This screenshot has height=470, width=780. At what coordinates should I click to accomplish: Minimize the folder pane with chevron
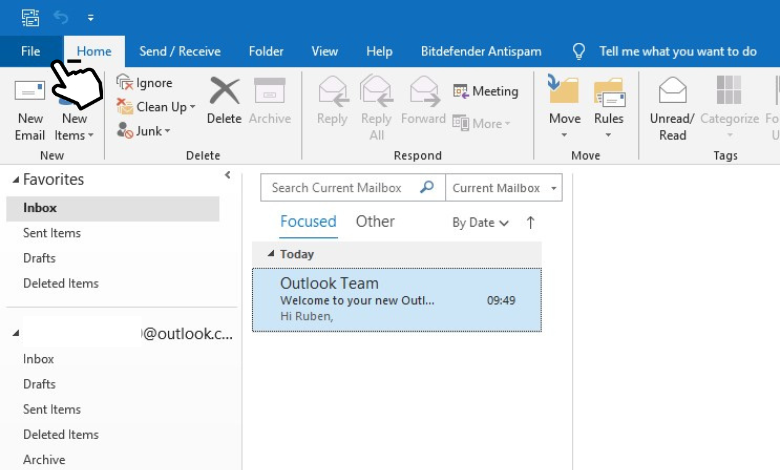pos(227,175)
